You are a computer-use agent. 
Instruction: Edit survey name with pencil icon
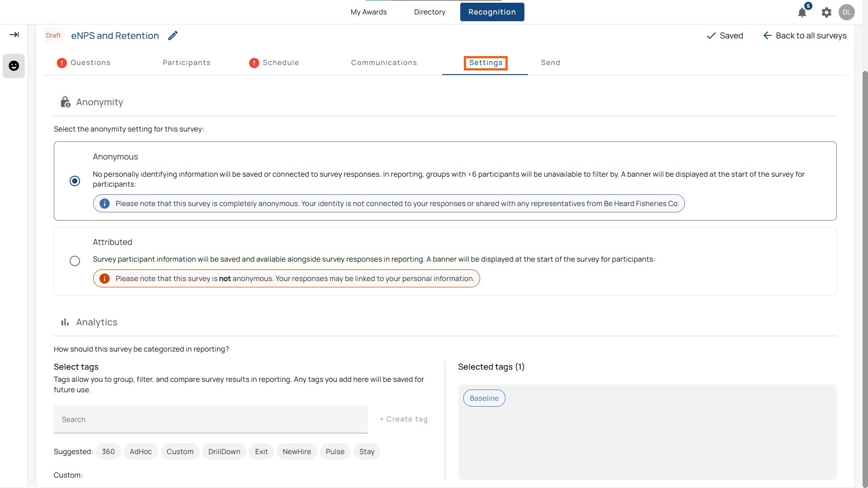173,36
